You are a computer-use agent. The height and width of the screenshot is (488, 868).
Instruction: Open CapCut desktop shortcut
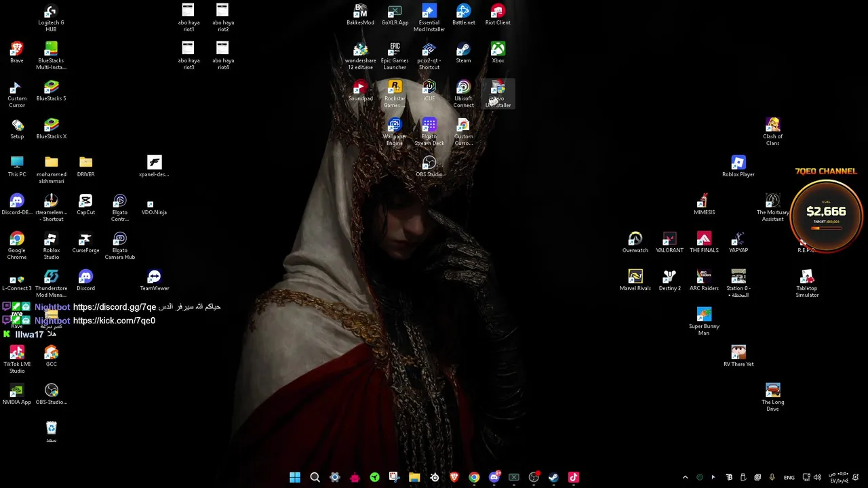click(x=85, y=205)
